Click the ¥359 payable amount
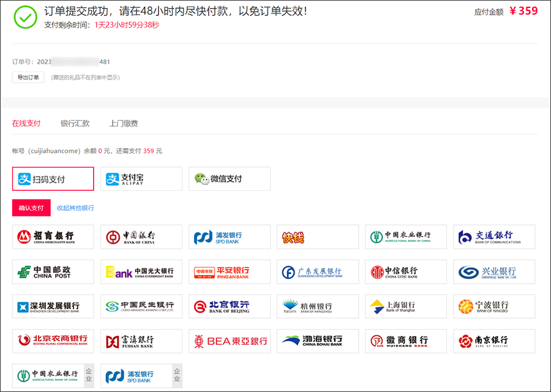The width and height of the screenshot is (551, 392). tap(523, 11)
